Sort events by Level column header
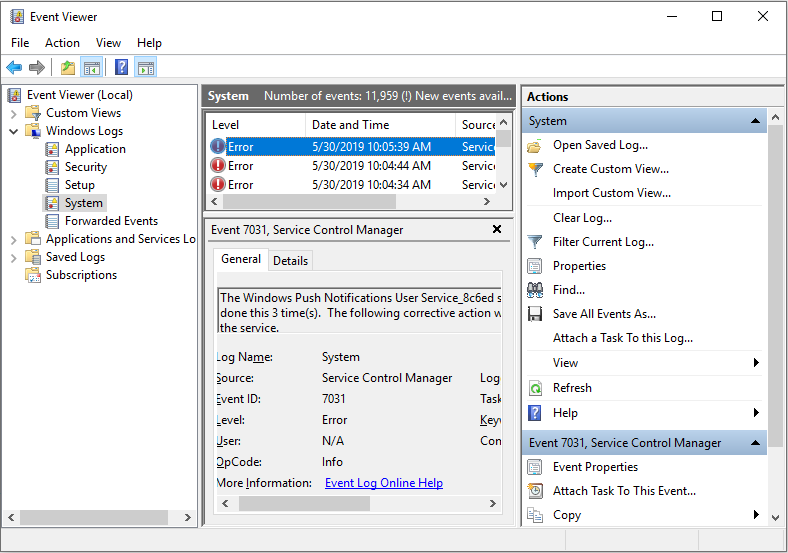Image resolution: width=788 pixels, height=553 pixels. click(x=256, y=125)
